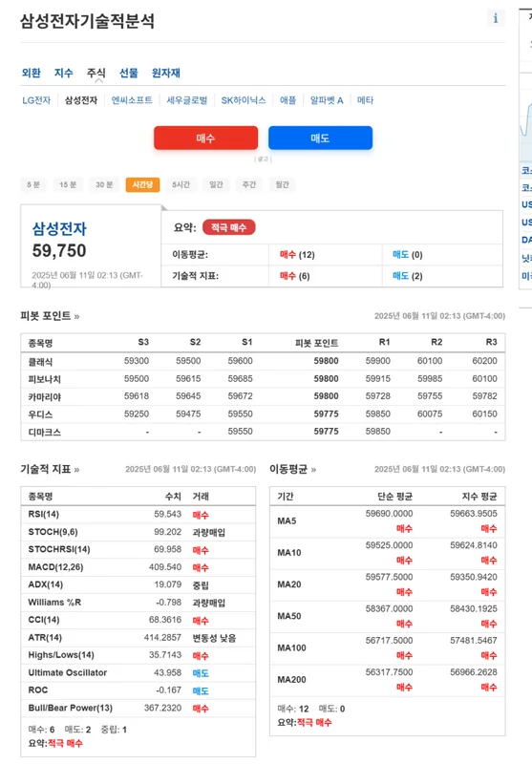532x764 pixels.
Task: Select the 일간 timeframe
Action: 216,184
